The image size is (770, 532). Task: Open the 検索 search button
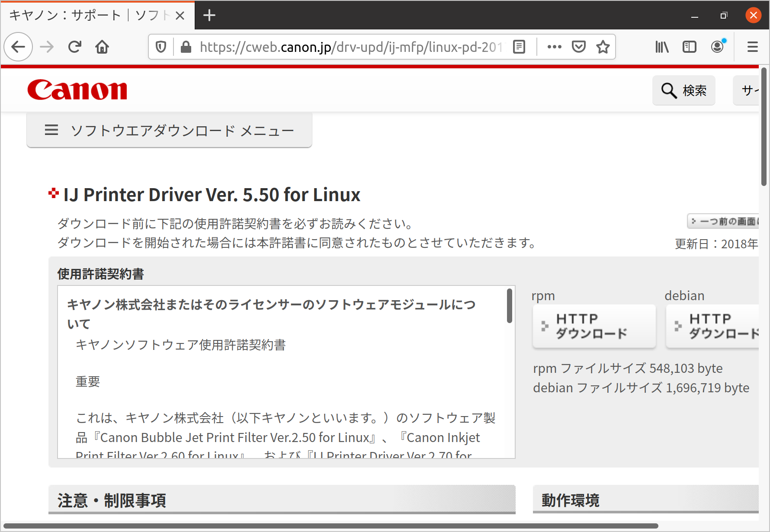coord(684,90)
